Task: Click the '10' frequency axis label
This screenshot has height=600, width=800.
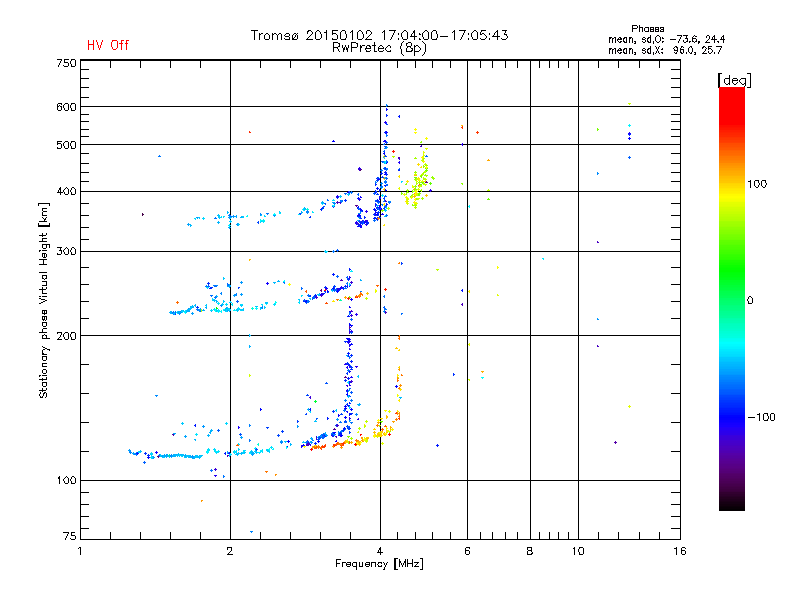Action: pyautogui.click(x=578, y=551)
